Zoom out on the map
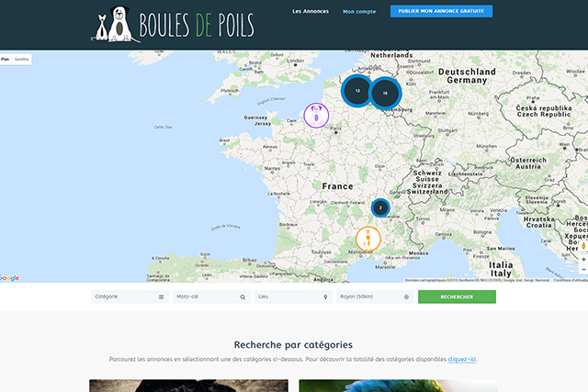The width and height of the screenshot is (588, 392). (582, 271)
